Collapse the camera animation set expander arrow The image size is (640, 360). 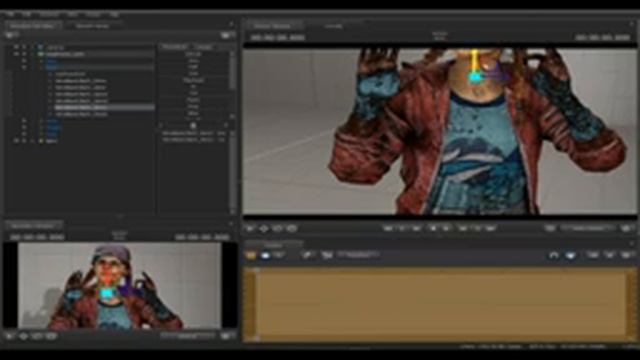click(33, 47)
